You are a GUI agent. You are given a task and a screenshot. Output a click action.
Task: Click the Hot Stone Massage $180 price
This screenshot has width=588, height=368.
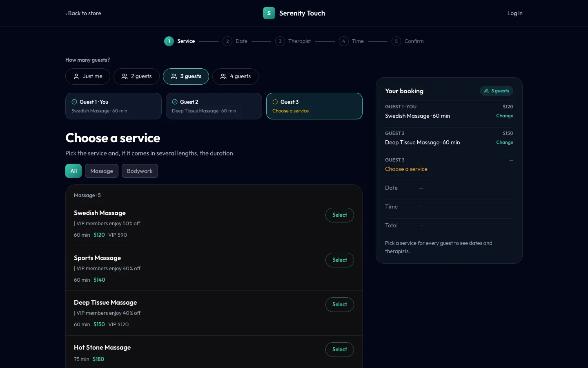point(98,359)
